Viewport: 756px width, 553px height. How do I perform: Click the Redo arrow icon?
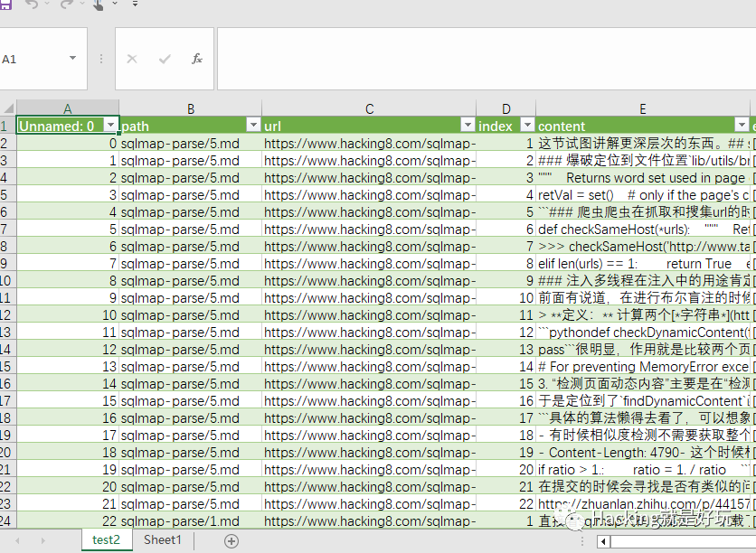[x=67, y=5]
